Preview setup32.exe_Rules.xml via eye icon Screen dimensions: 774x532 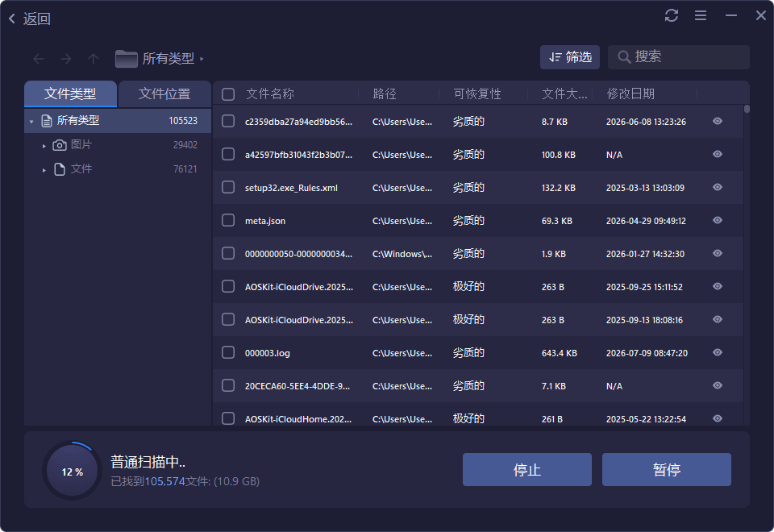718,187
